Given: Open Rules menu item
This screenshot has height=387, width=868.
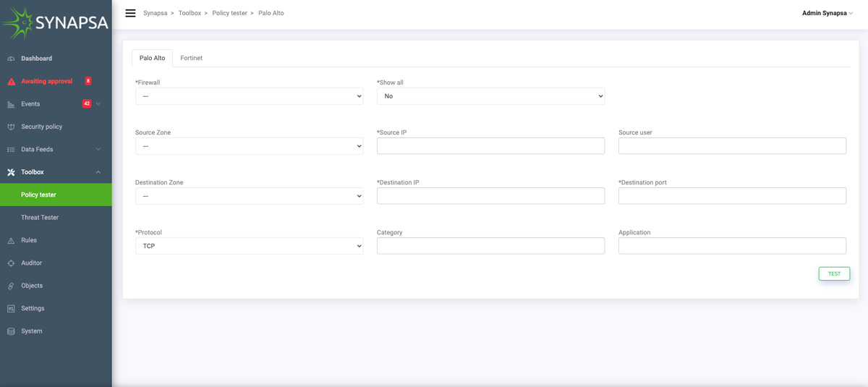Looking at the screenshot, I should click(56, 240).
